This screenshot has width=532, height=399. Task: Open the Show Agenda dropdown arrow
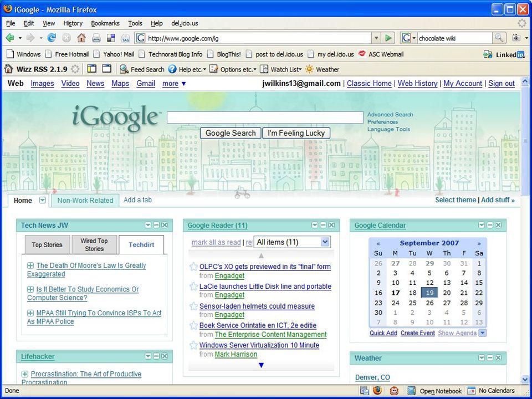point(482,333)
